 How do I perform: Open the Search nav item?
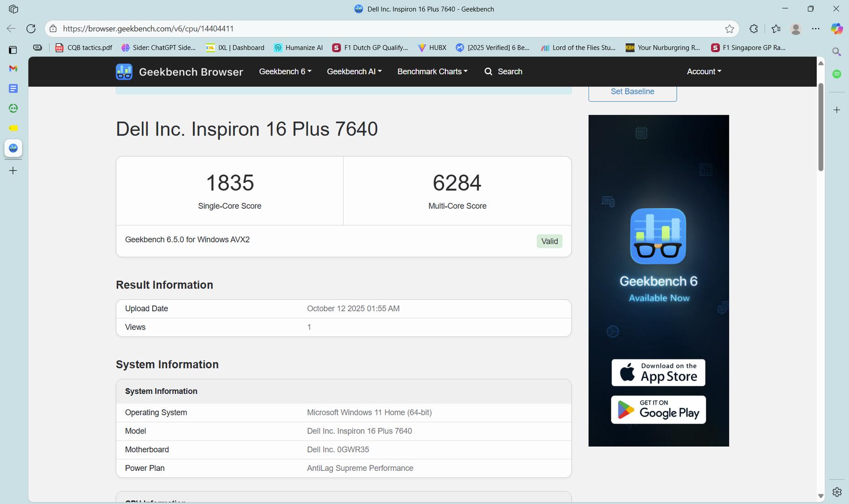click(x=503, y=71)
